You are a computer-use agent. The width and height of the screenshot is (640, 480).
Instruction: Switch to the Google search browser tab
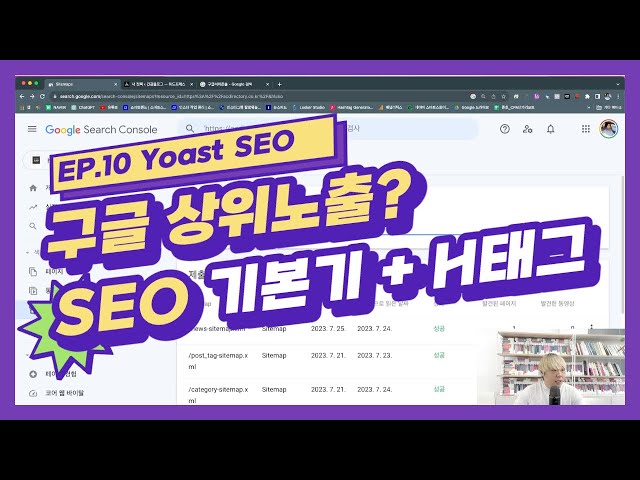click(x=234, y=84)
